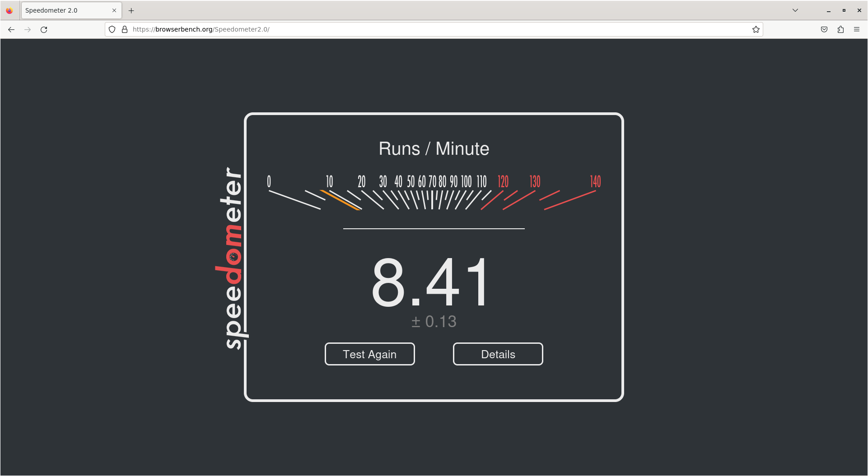Open a new tab

[131, 10]
